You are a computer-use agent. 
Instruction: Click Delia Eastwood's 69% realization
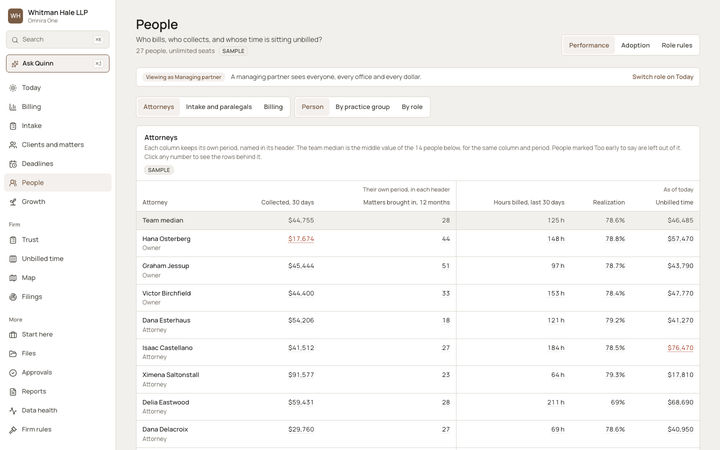pyautogui.click(x=618, y=403)
